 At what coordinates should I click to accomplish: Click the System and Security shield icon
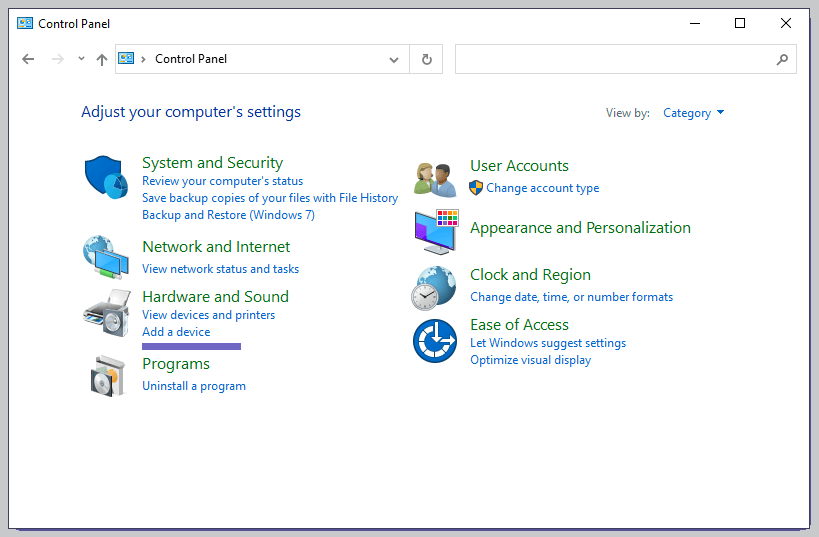click(106, 177)
